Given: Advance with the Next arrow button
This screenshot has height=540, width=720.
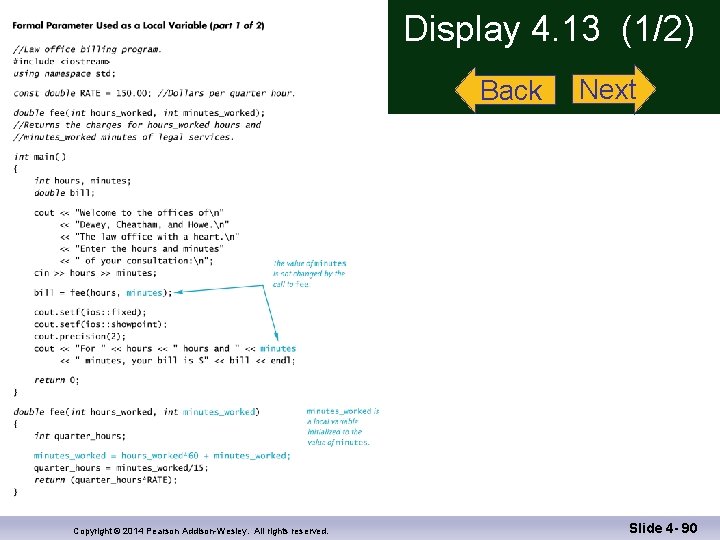Looking at the screenshot, I should click(614, 89).
